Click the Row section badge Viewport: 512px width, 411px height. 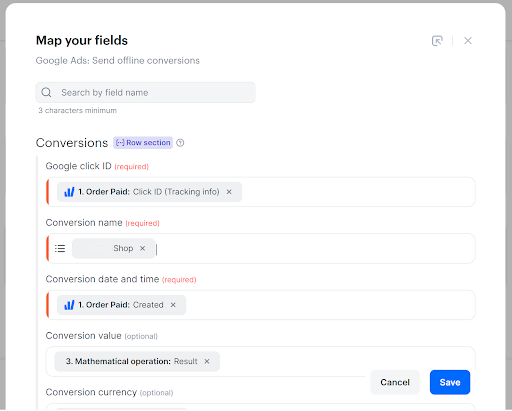[x=143, y=143]
